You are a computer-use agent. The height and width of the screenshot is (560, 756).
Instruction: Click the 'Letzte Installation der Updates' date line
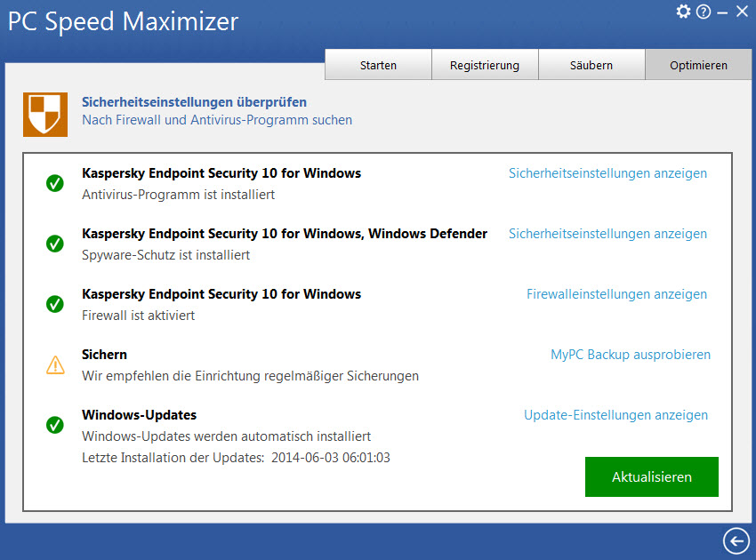(236, 458)
